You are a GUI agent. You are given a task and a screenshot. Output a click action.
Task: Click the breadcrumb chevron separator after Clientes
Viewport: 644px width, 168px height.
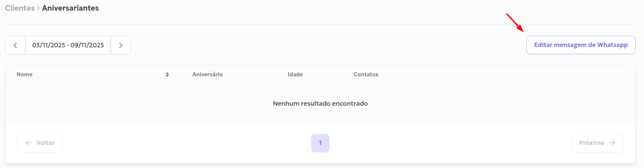tap(38, 8)
